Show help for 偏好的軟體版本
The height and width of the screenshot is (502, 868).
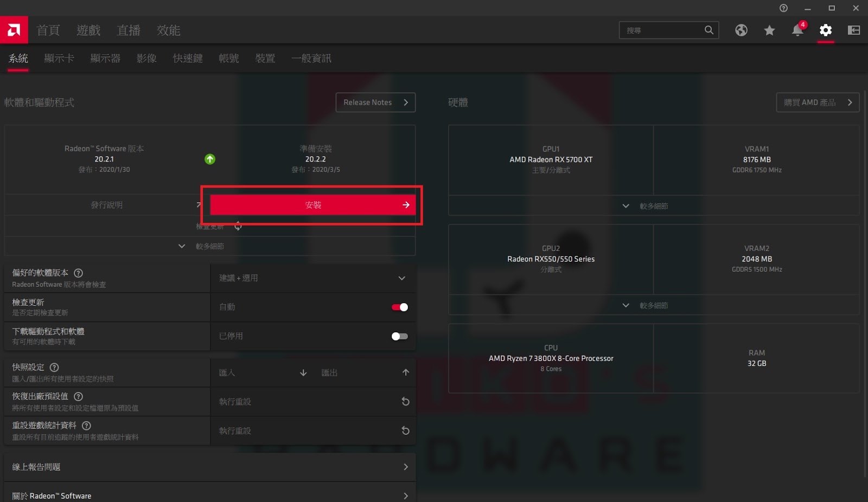point(78,273)
